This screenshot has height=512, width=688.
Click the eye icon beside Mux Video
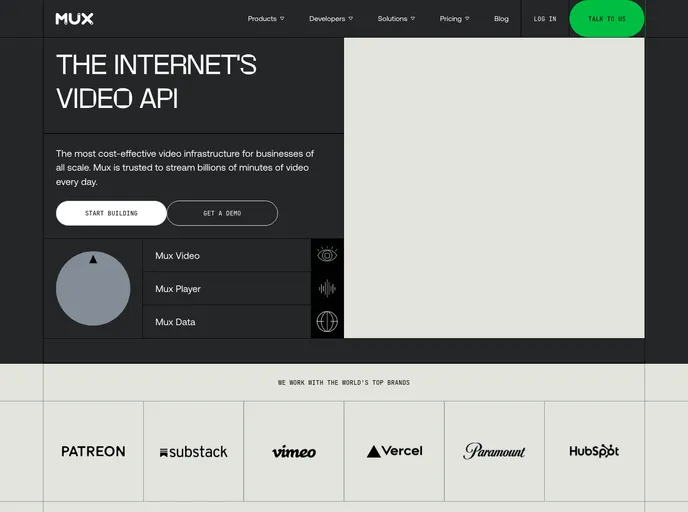click(x=327, y=255)
